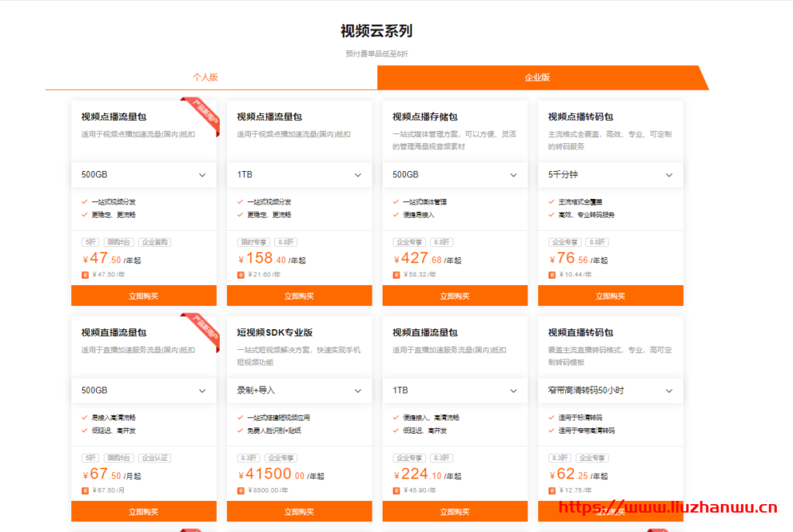Click 立即购买 under 视频点播存储包

point(454,296)
